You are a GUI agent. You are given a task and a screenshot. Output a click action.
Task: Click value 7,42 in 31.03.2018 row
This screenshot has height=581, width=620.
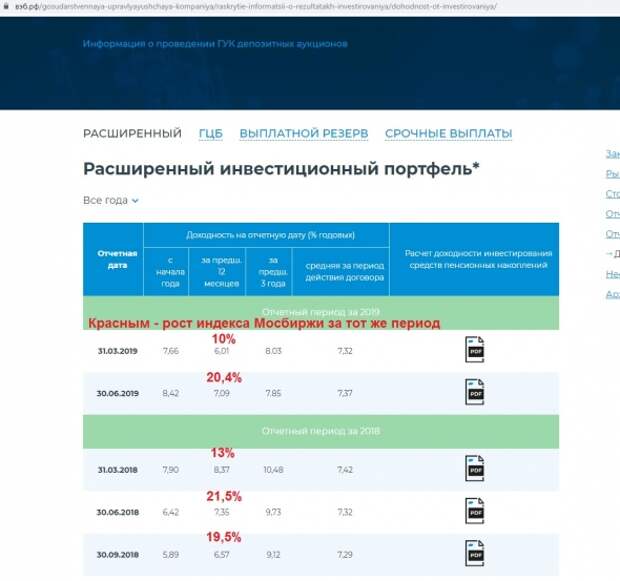[345, 470]
